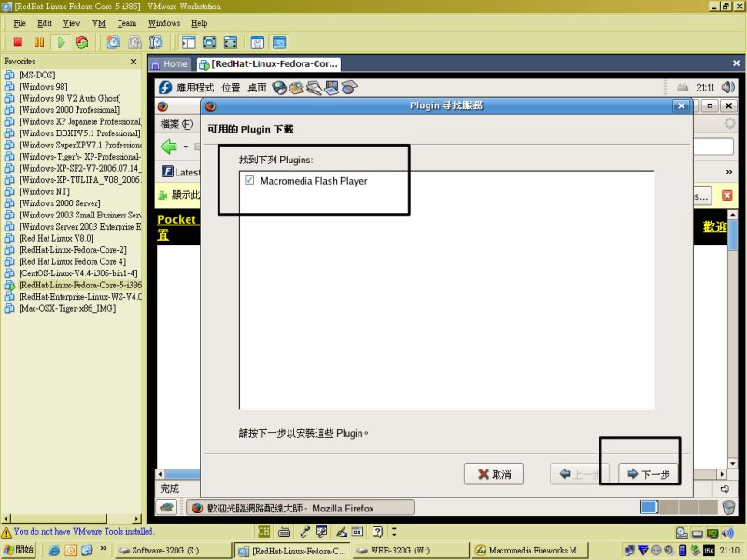Open the back-history dropdown arrow in Firefox

pyautogui.click(x=185, y=147)
